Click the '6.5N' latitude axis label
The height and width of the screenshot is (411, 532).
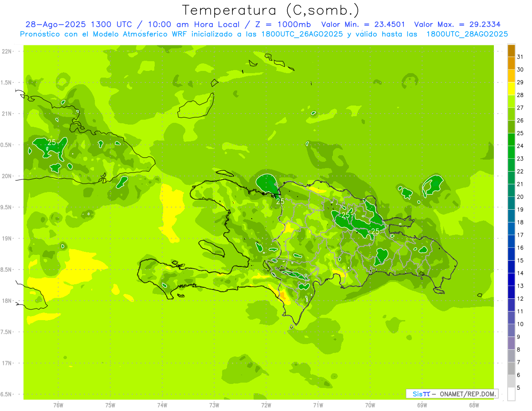pyautogui.click(x=7, y=394)
